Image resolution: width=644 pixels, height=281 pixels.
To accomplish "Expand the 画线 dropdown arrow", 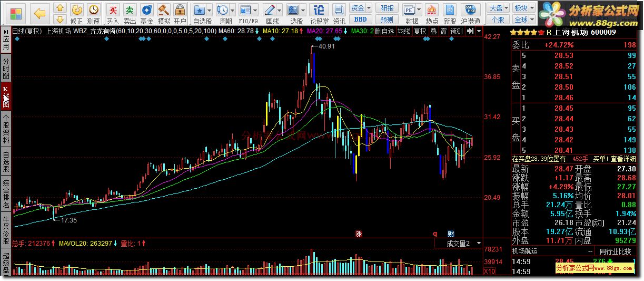I will [x=280, y=9].
